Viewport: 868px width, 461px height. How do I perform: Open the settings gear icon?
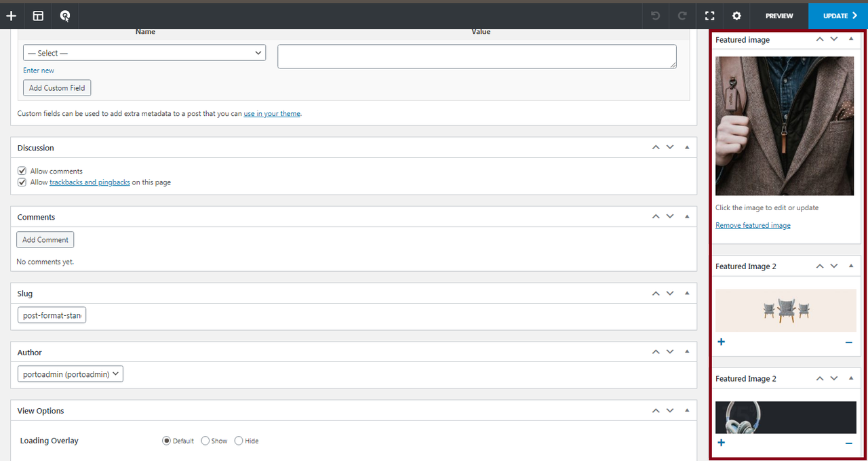point(736,16)
